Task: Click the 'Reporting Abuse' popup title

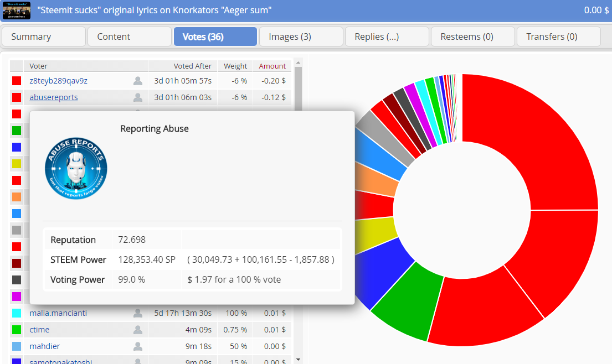Action: [155, 128]
